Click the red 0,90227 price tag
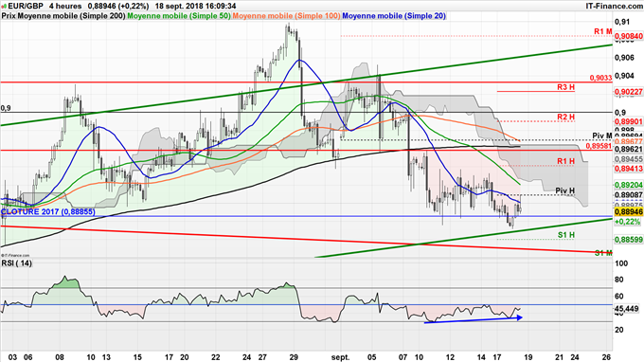 (629, 92)
